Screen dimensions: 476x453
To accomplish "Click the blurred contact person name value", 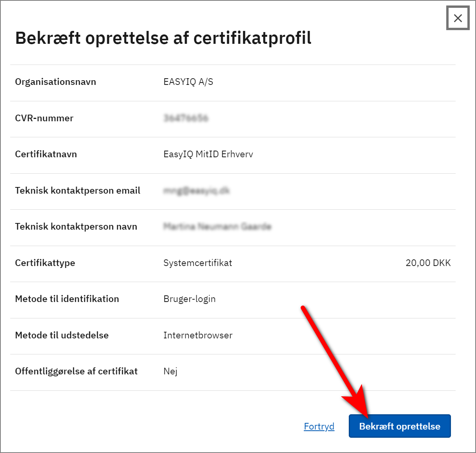I will pos(217,226).
